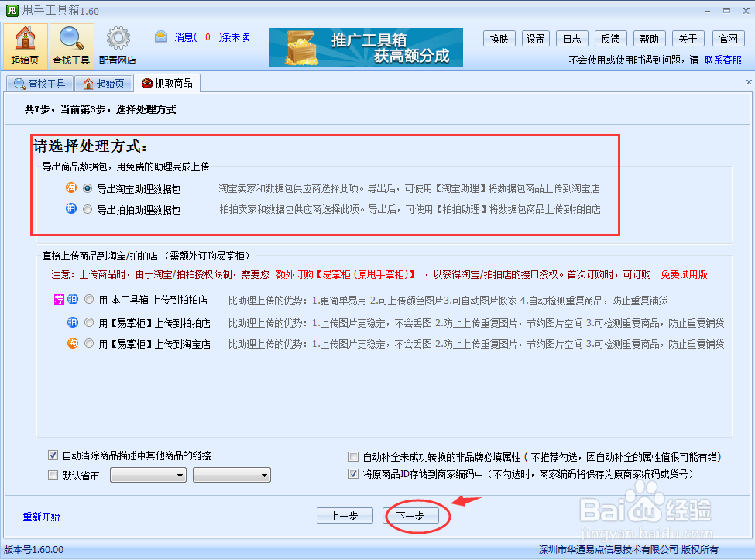Click the 甩 application logo in title bar

point(11,10)
